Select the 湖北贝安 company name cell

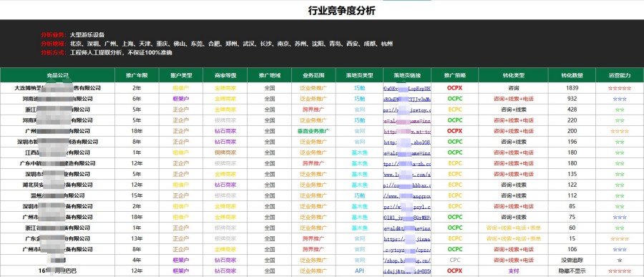coord(57,185)
